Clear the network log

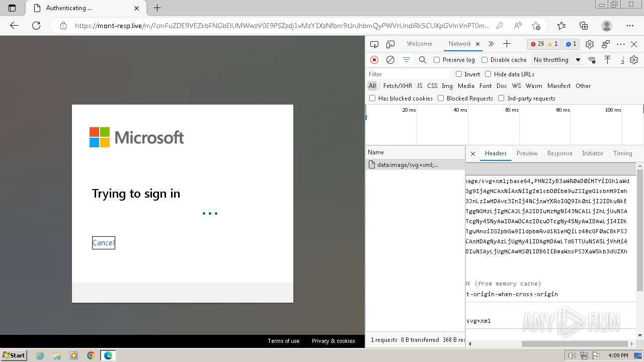click(x=390, y=60)
